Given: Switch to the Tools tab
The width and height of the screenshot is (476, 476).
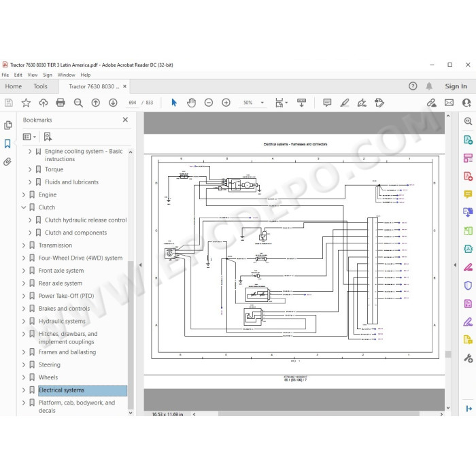Looking at the screenshot, I should tap(40, 86).
